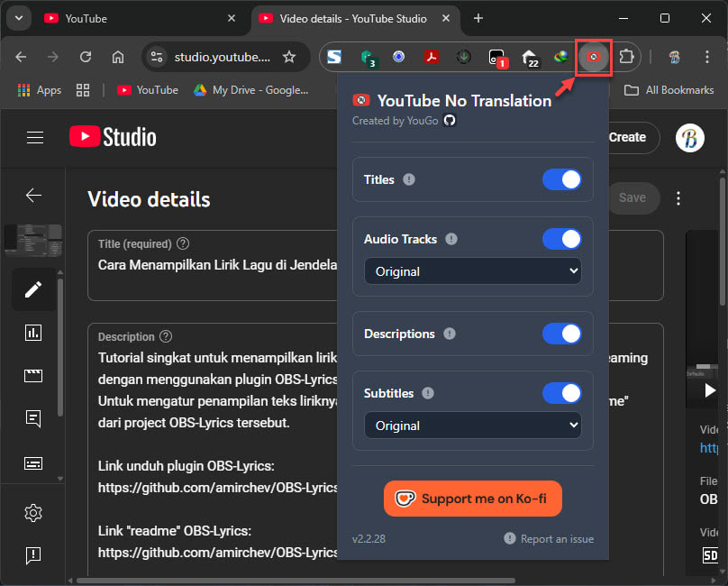Screen dimensions: 728x586
Task: Open the extension icon with badge 22
Action: [530, 58]
